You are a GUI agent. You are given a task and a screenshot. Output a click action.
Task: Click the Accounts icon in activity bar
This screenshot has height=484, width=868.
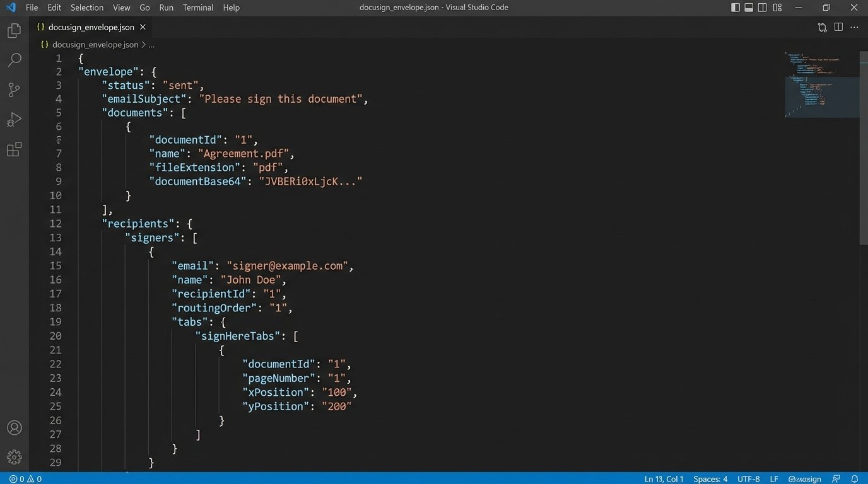(14, 428)
